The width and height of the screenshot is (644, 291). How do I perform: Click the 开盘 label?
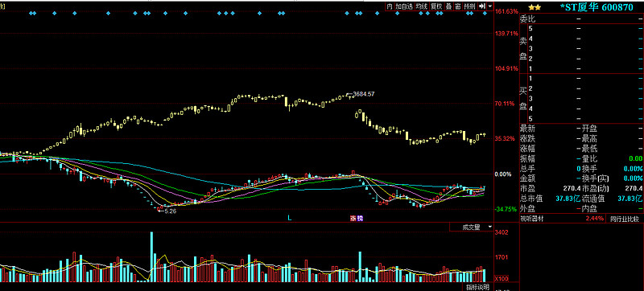[x=589, y=129]
